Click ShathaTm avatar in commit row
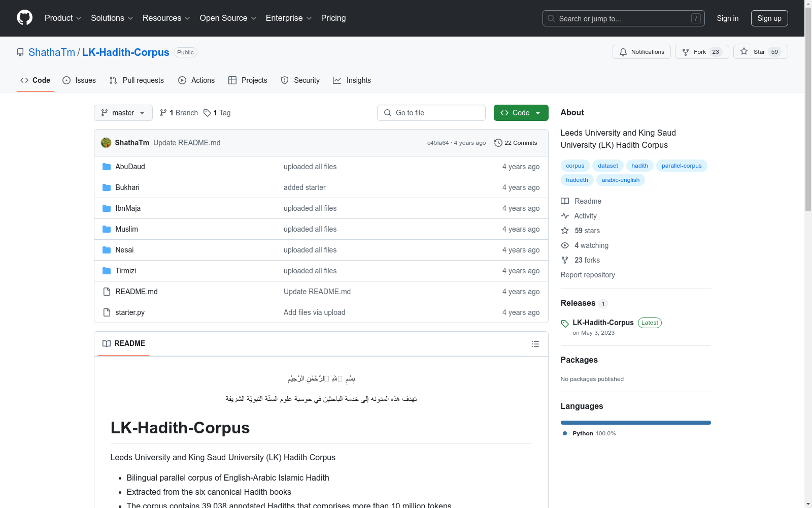The height and width of the screenshot is (508, 812). click(x=106, y=143)
